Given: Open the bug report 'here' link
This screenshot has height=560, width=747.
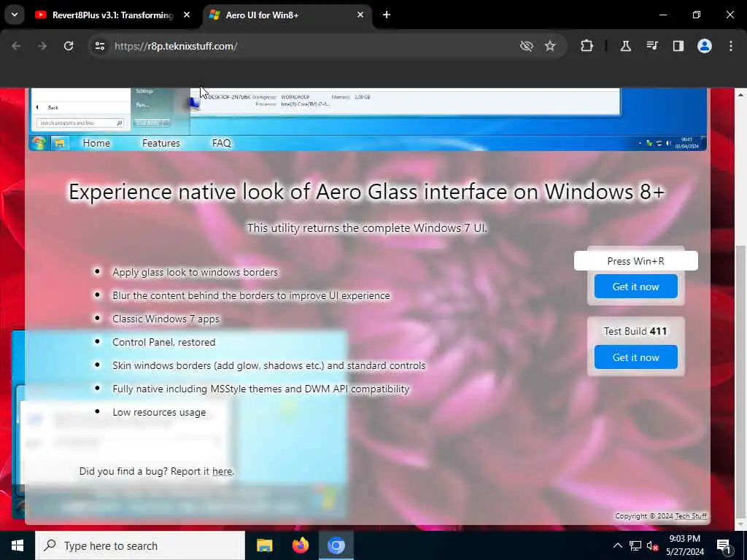Looking at the screenshot, I should [x=222, y=472].
